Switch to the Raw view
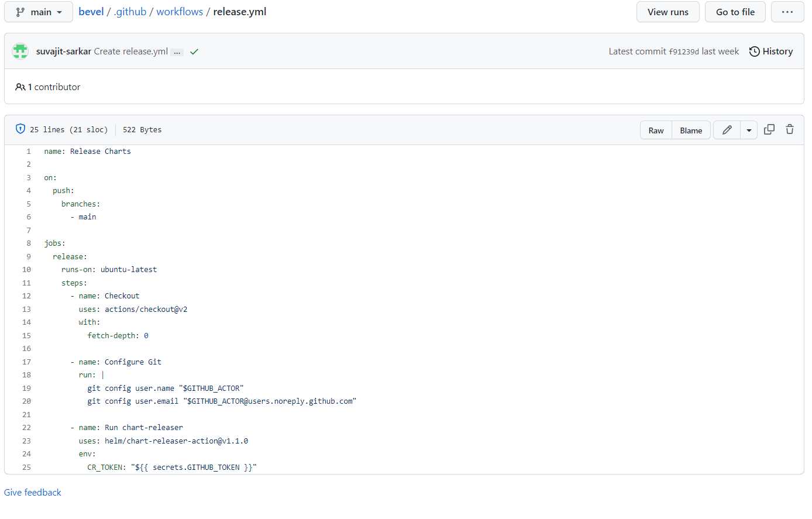 click(x=656, y=130)
